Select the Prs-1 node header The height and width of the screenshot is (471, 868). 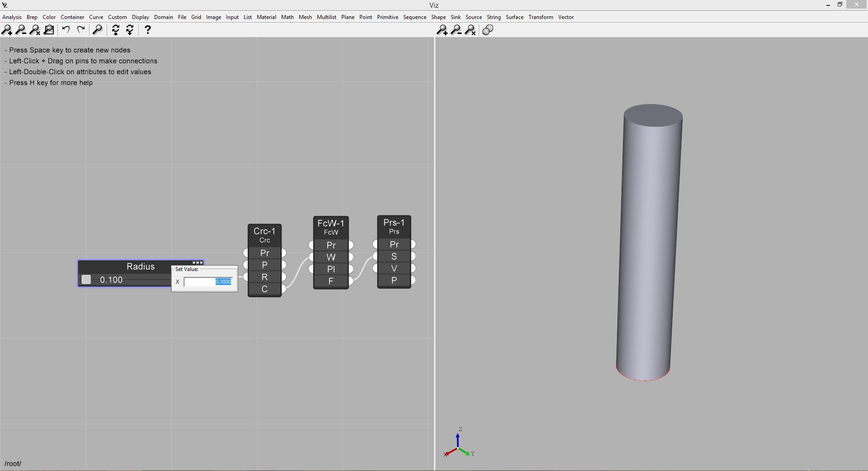[394, 226]
